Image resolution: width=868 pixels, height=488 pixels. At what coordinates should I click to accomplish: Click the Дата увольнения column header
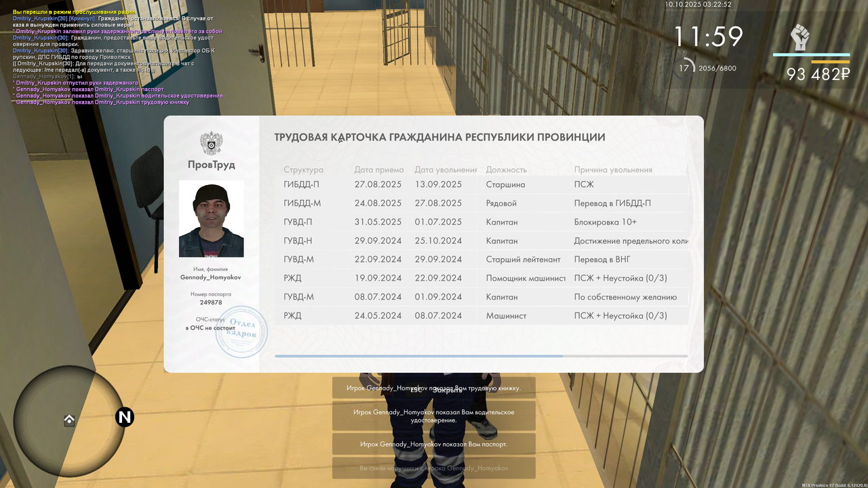tap(446, 169)
